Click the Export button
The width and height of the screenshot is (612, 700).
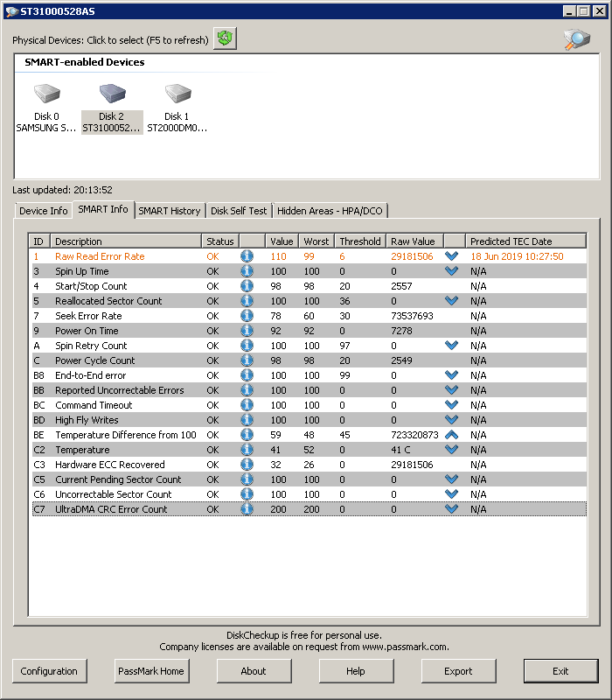pyautogui.click(x=458, y=671)
